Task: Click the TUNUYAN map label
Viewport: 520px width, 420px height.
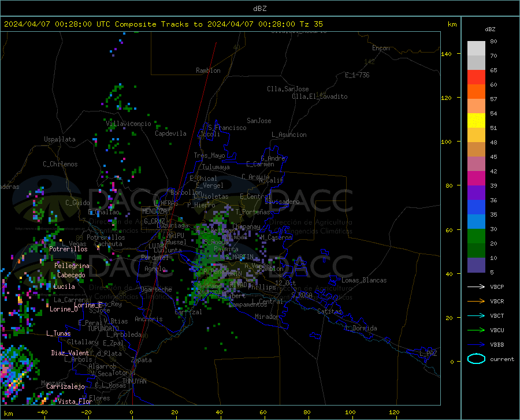Action: point(134,381)
